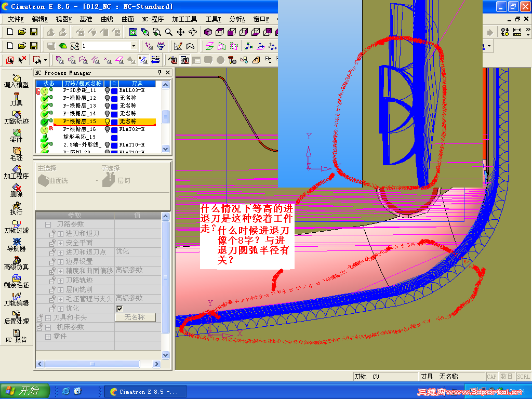Toggle lightbulb for F-根据层_15
This screenshot has width=532, height=399.
(107, 122)
